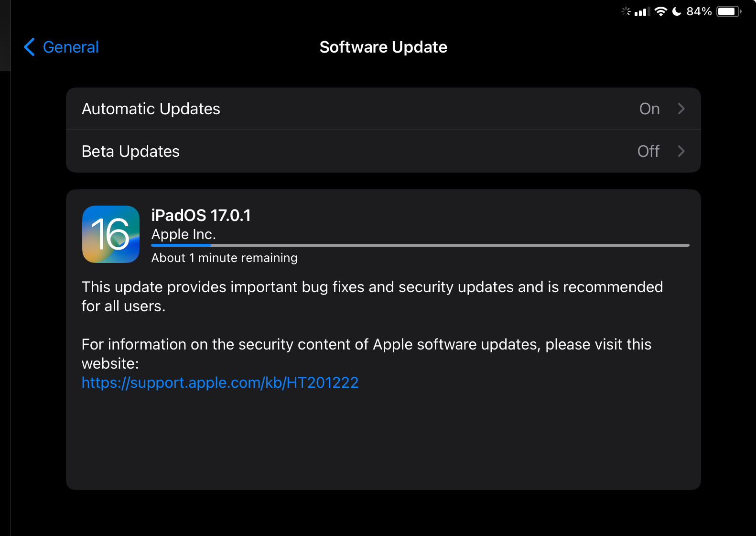Tap the security content information paragraph
The width and height of the screenshot is (756, 536).
pos(366,354)
